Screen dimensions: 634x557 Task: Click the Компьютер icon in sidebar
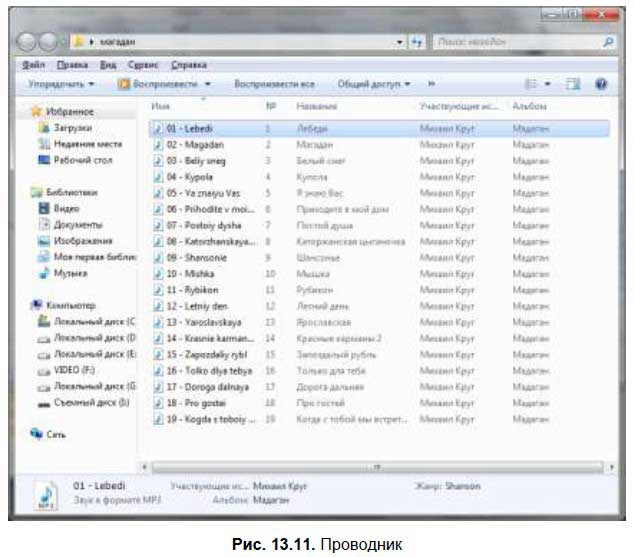tap(36, 305)
